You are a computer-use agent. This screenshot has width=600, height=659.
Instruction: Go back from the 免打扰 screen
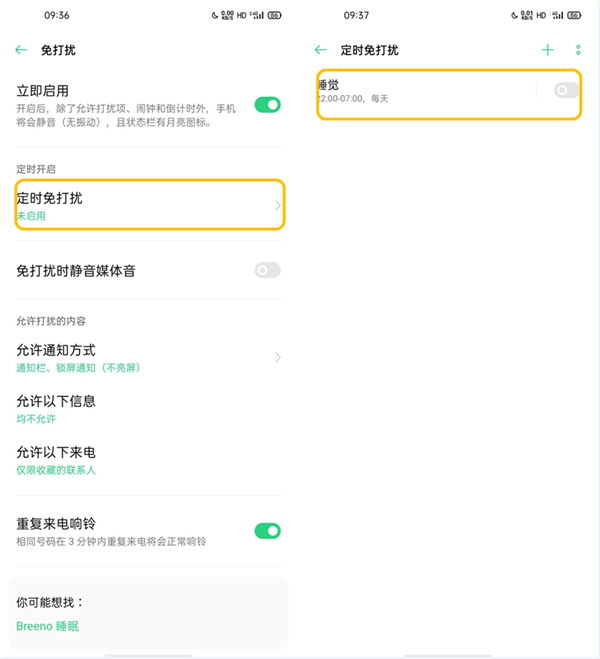pyautogui.click(x=21, y=50)
